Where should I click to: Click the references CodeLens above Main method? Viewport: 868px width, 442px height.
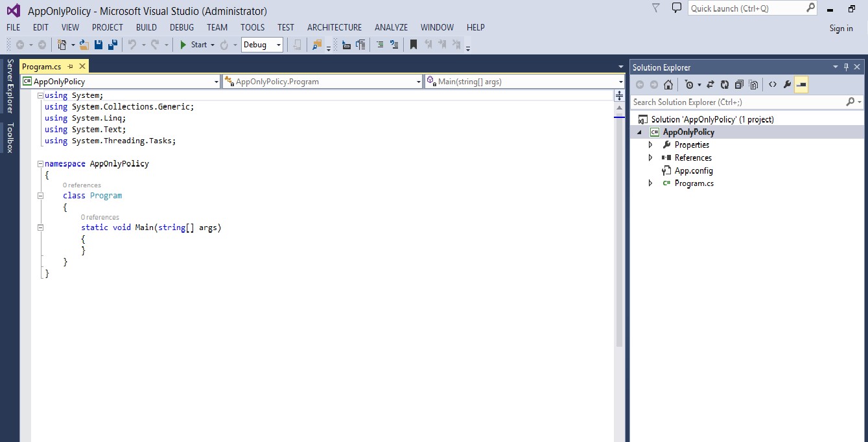point(100,217)
